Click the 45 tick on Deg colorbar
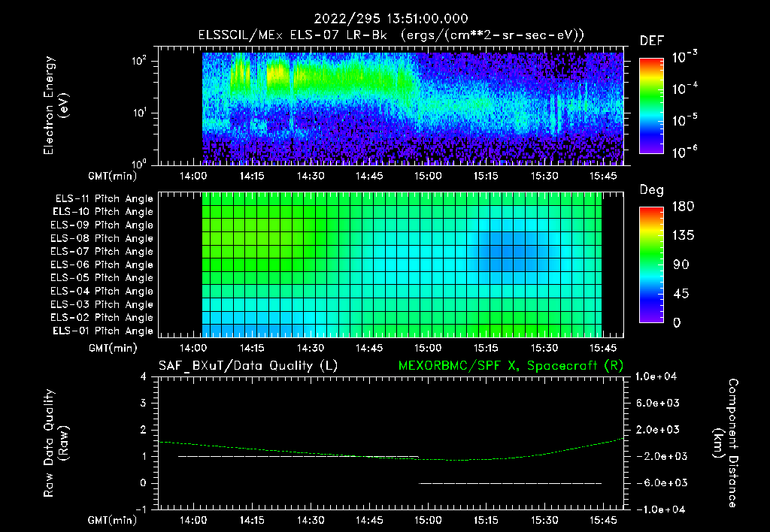This screenshot has height=532, width=770. coord(681,294)
